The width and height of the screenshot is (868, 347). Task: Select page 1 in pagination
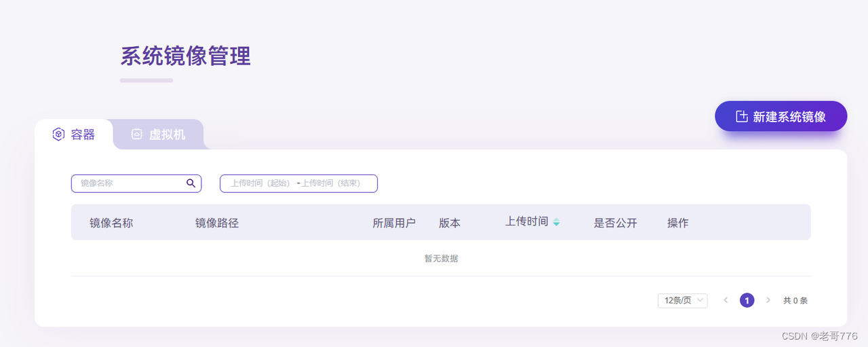pyautogui.click(x=747, y=300)
